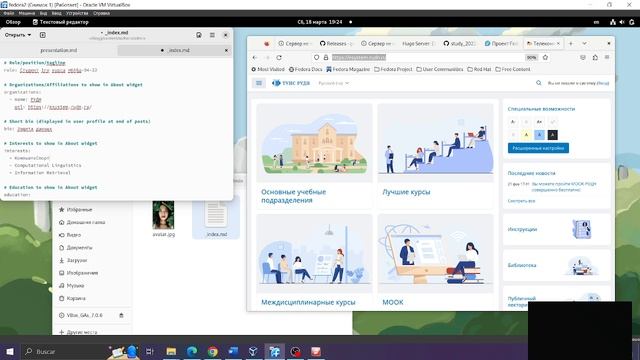Open the Most Visited bookmark

[x=268, y=69]
